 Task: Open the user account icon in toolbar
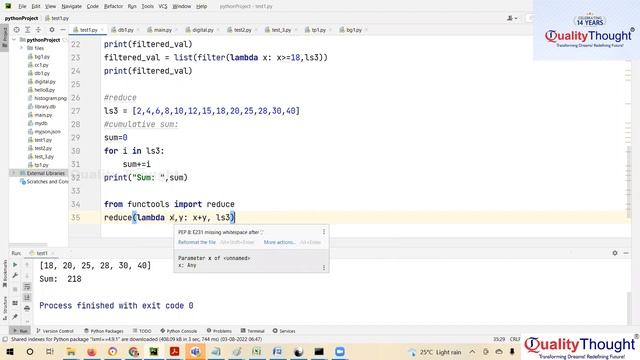tap(512, 18)
